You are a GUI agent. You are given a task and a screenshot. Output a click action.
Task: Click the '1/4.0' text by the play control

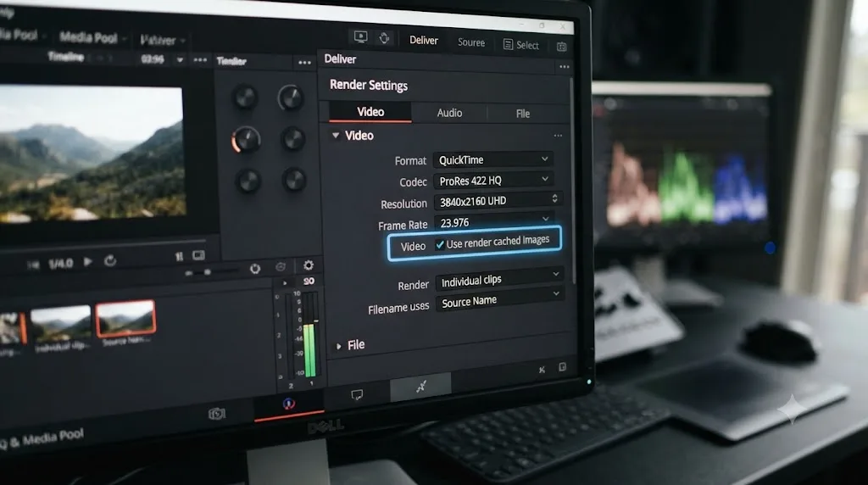60,264
